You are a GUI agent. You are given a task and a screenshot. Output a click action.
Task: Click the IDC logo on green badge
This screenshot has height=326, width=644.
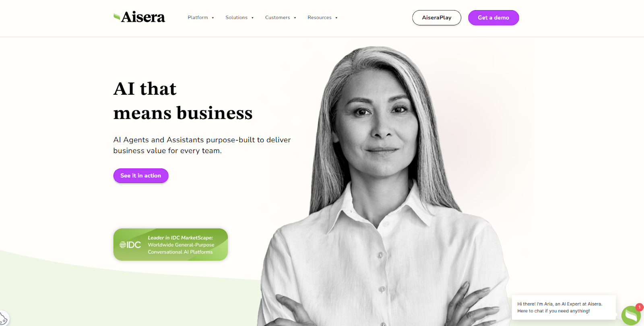[x=130, y=245]
